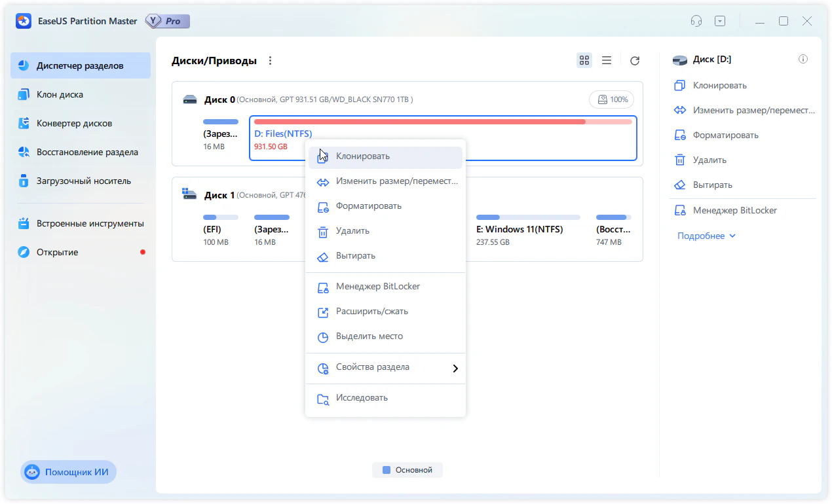Open Клон диска in the sidebar
This screenshot has height=504, width=832.
(x=60, y=95)
